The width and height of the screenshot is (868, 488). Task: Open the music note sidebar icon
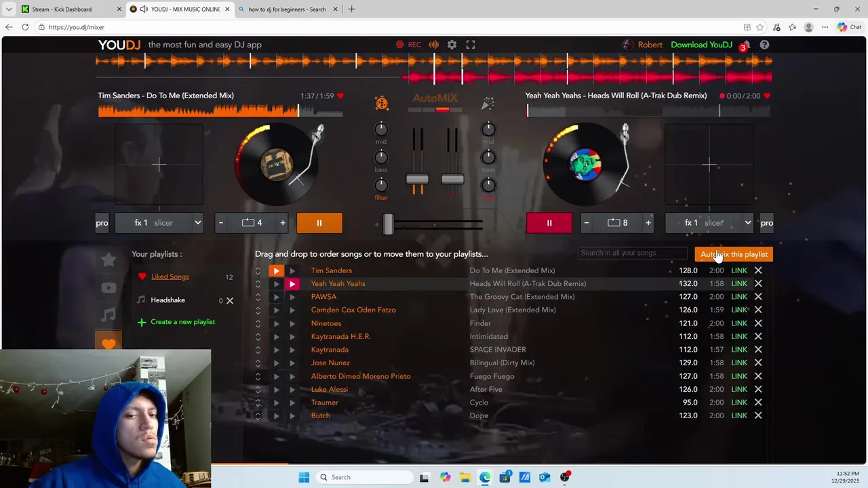108,314
